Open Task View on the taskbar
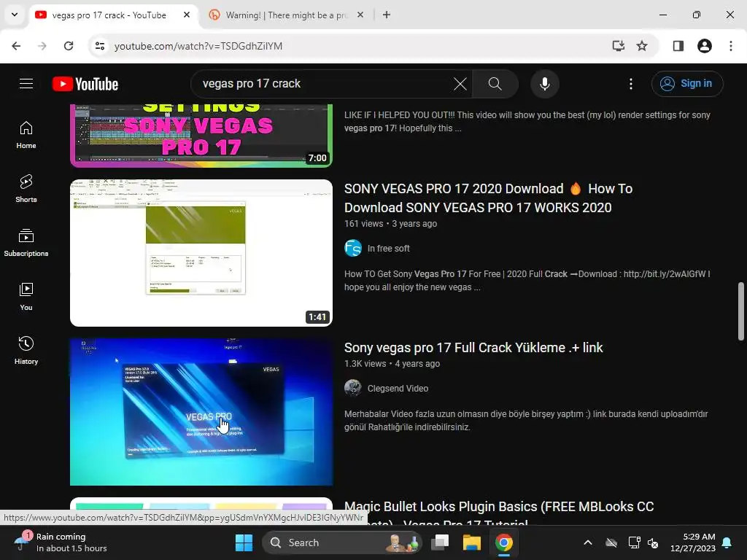Screen dimensions: 747x560 440,542
